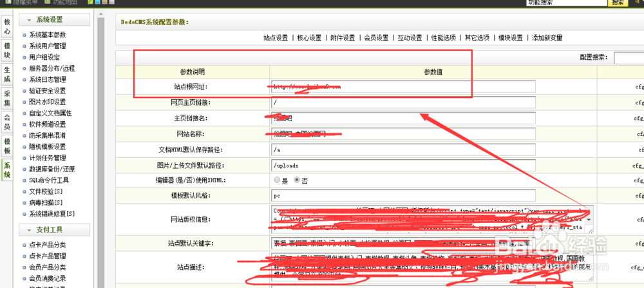644x288 pixels.
Task: Open 软件频道设置 in the sidebar
Action: (47, 124)
